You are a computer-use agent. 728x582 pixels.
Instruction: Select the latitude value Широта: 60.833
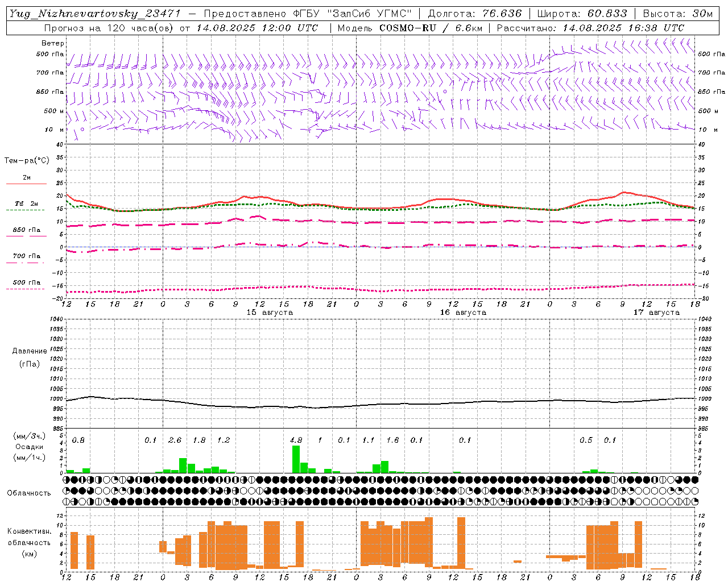(x=582, y=14)
